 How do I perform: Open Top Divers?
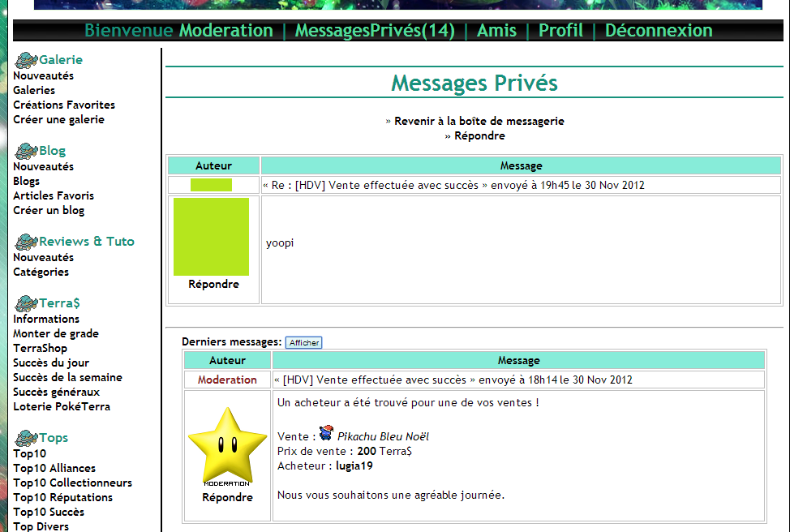click(41, 526)
